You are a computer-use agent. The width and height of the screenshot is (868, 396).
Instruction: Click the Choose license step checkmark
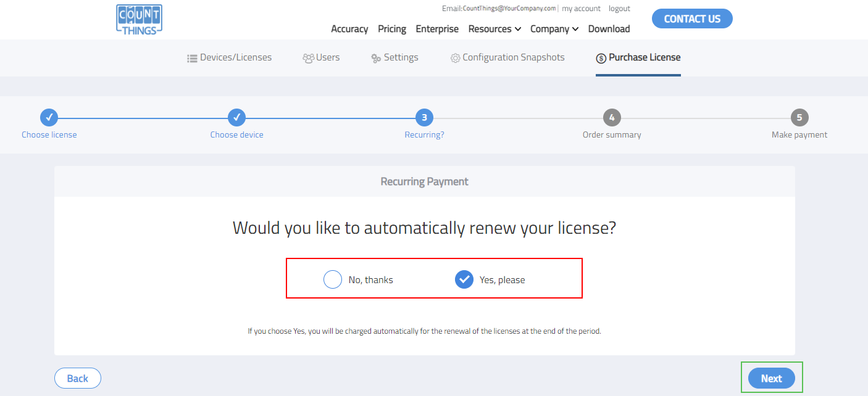pos(49,117)
